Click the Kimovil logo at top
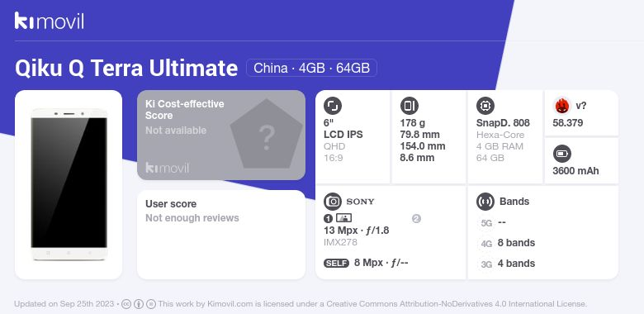This screenshot has height=314, width=644. 50,21
